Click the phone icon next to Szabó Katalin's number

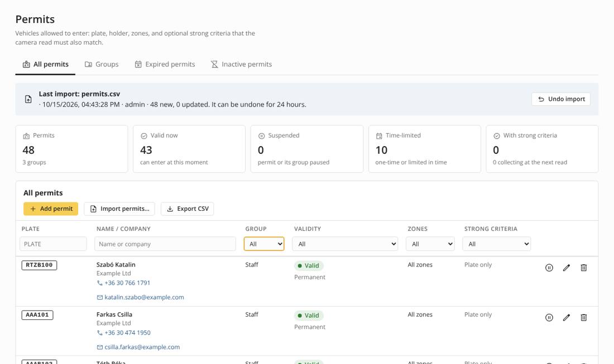click(99, 283)
